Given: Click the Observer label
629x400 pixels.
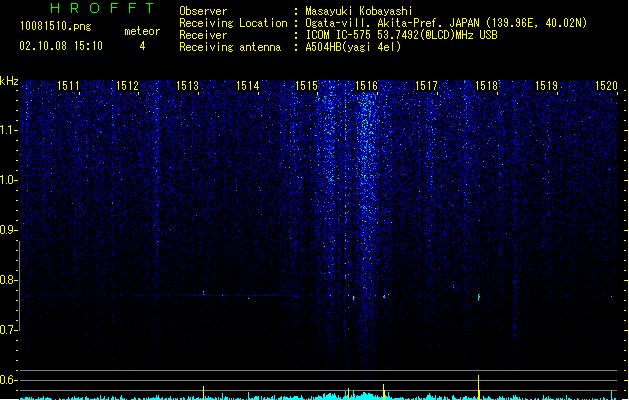Looking at the screenshot, I should (x=203, y=11).
